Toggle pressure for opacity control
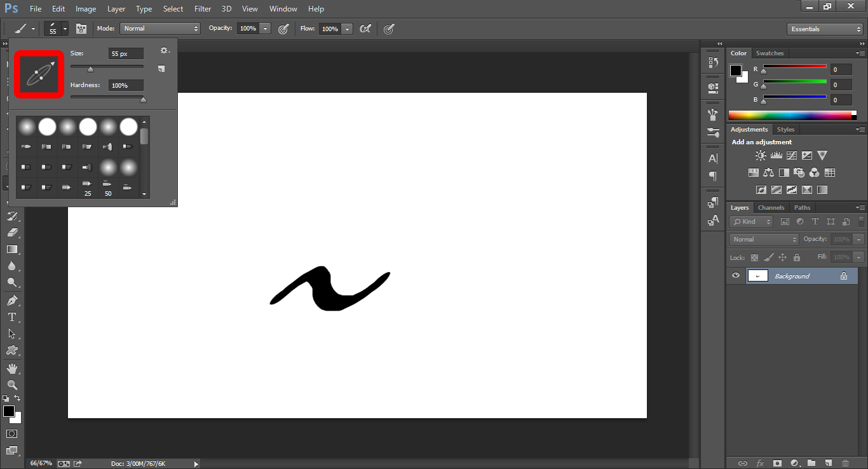 click(x=284, y=29)
